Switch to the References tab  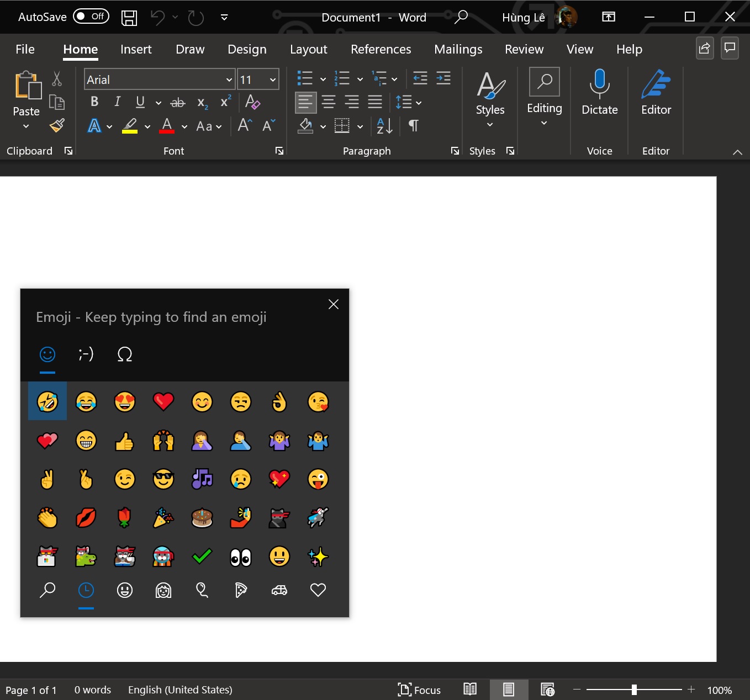[381, 50]
